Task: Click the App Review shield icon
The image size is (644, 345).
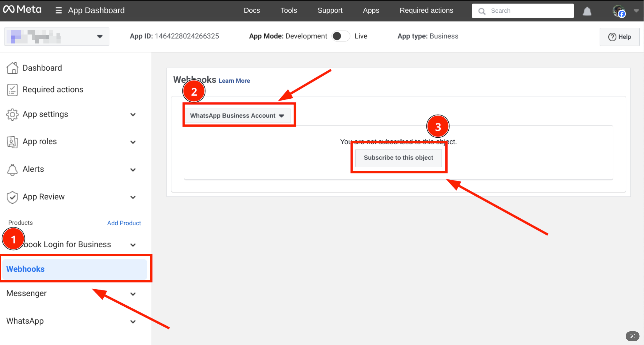Action: [12, 197]
